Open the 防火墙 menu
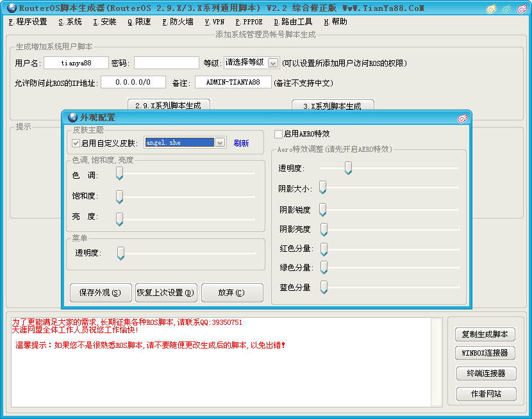 (x=178, y=22)
